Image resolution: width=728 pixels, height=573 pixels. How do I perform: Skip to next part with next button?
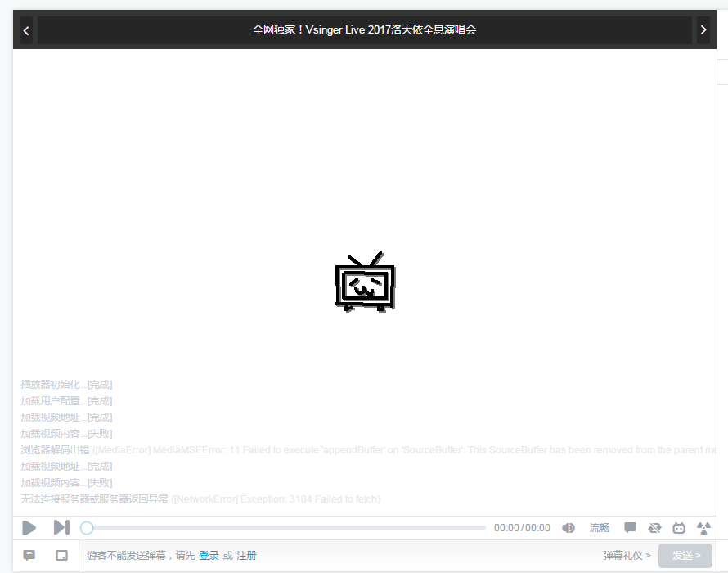(61, 527)
